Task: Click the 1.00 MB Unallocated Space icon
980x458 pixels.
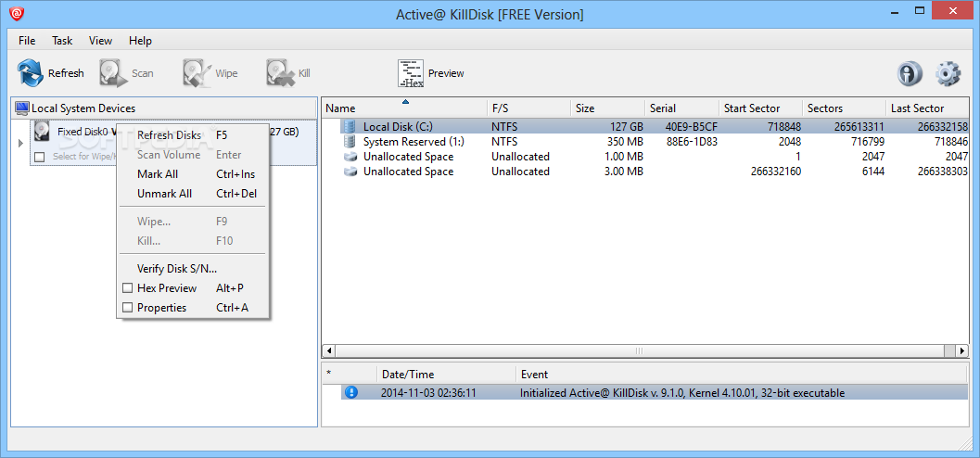Action: 350,157
